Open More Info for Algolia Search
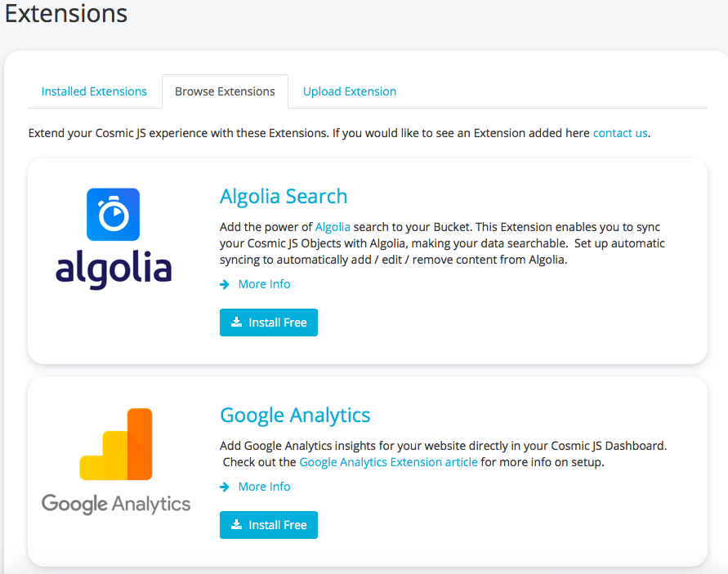Image resolution: width=728 pixels, height=574 pixels. pyautogui.click(x=264, y=284)
